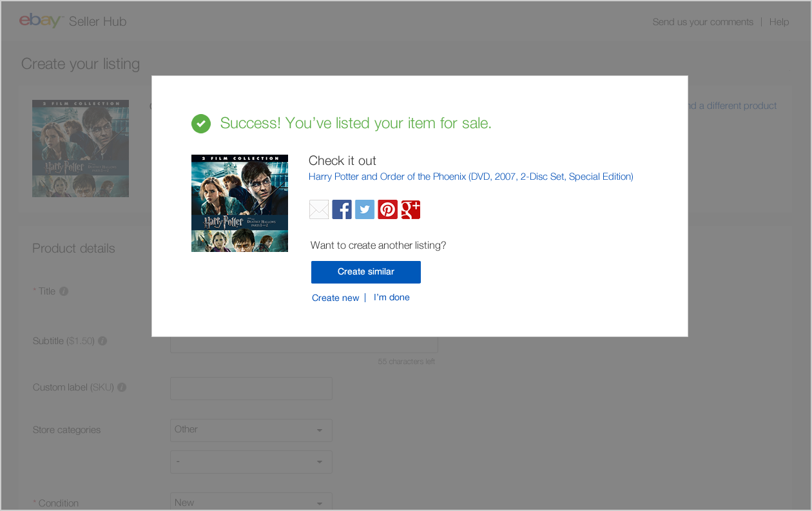The width and height of the screenshot is (812, 511).
Task: Open Send us your comments link
Action: 703,22
